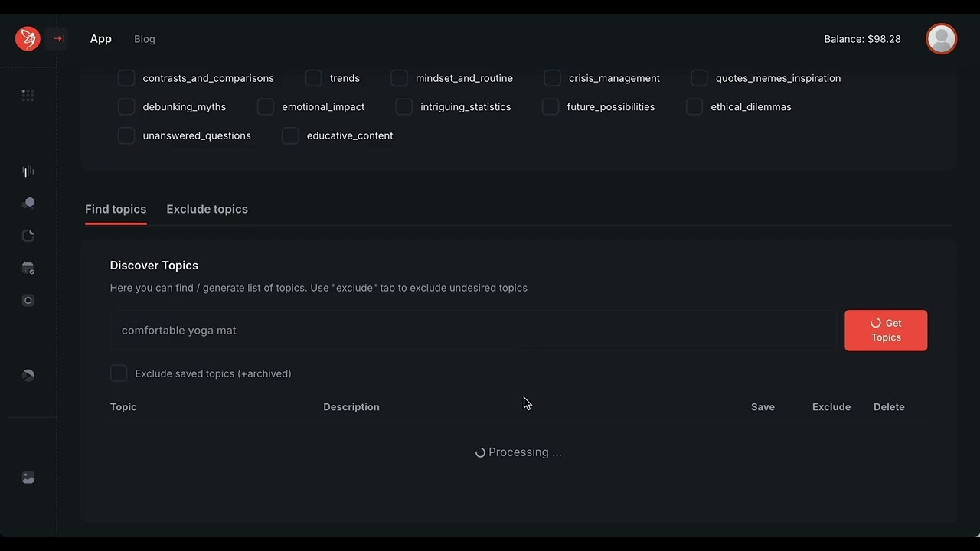Check the educative_content checkbox
Viewport: 980px width, 551px height.
tap(290, 135)
